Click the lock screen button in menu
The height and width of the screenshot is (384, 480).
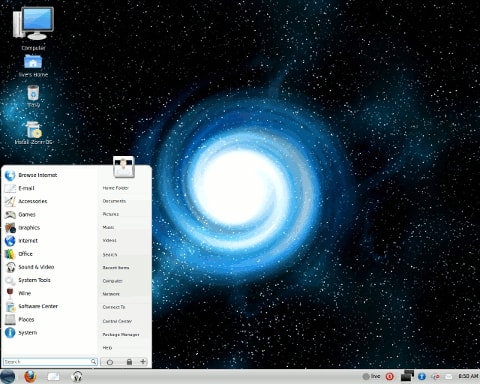tap(129, 362)
